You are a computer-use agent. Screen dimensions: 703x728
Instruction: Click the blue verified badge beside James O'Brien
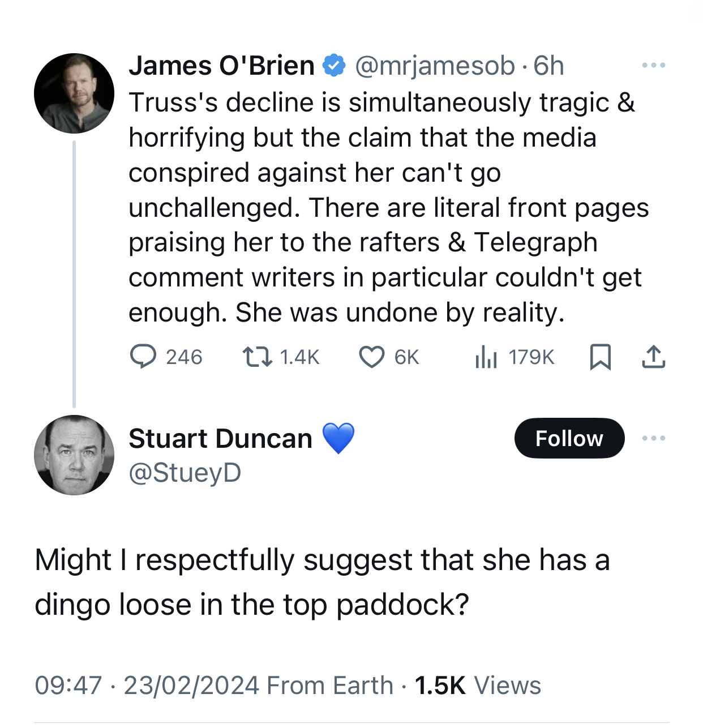[334, 66]
